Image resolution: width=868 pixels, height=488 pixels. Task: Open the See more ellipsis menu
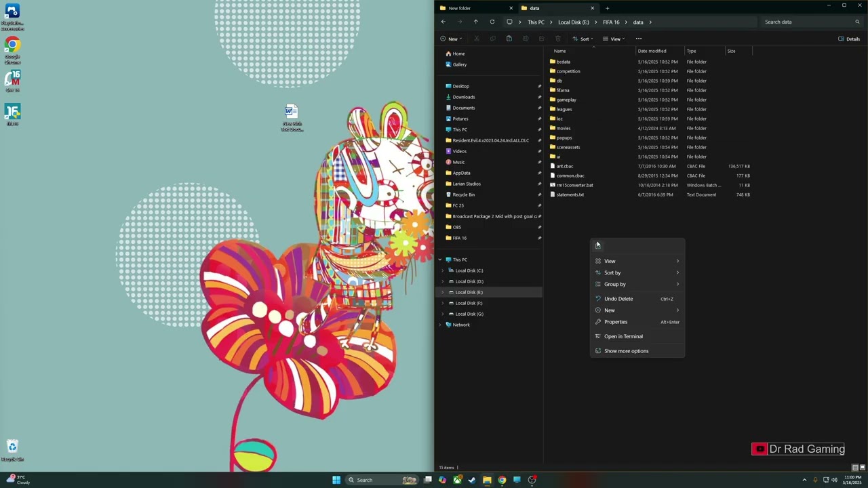point(638,39)
